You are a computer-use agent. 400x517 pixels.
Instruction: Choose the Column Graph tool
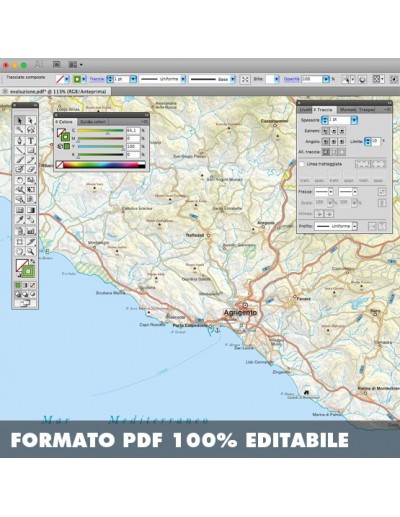pos(31,230)
